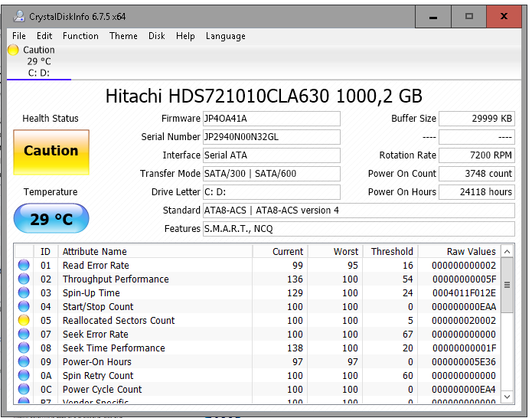Viewport: 532px width, 418px height.
Task: Click the Health Status label
Action: pyautogui.click(x=51, y=119)
